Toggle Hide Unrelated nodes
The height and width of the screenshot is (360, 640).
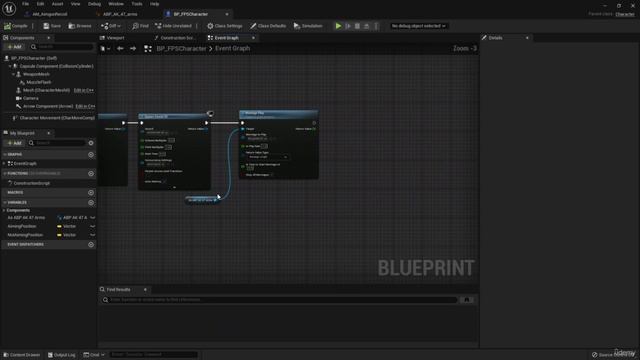[173, 26]
